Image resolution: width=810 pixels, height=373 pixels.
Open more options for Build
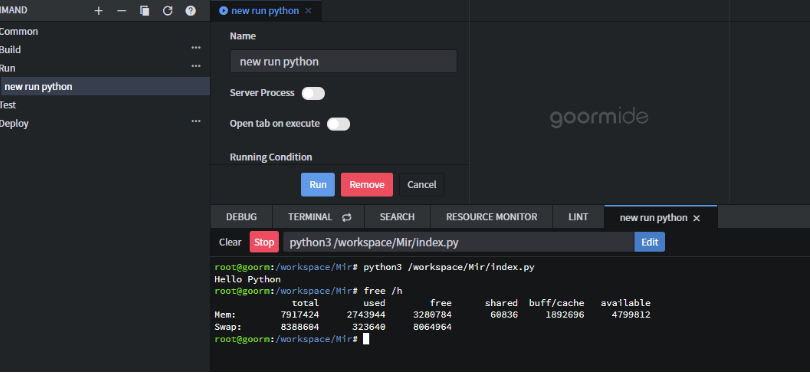[196, 48]
